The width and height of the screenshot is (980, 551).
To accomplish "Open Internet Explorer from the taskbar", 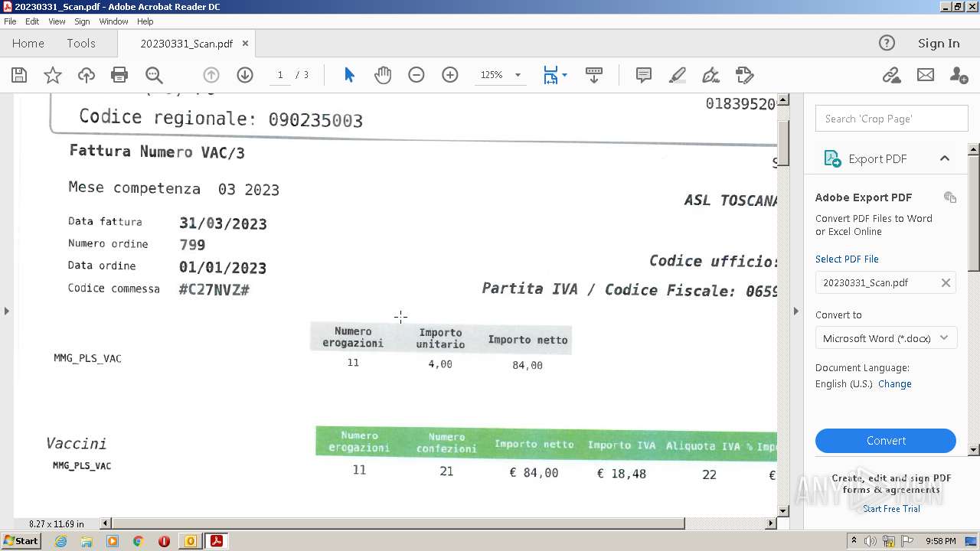I will coord(60,541).
